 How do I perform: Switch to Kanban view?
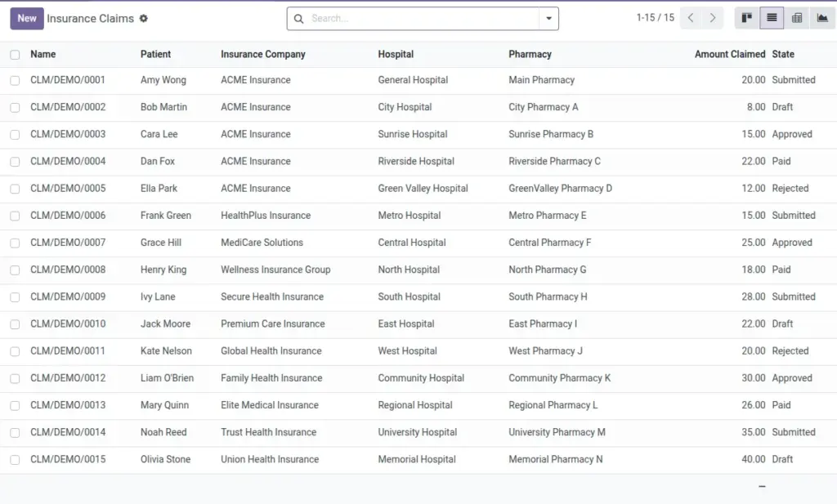(747, 18)
